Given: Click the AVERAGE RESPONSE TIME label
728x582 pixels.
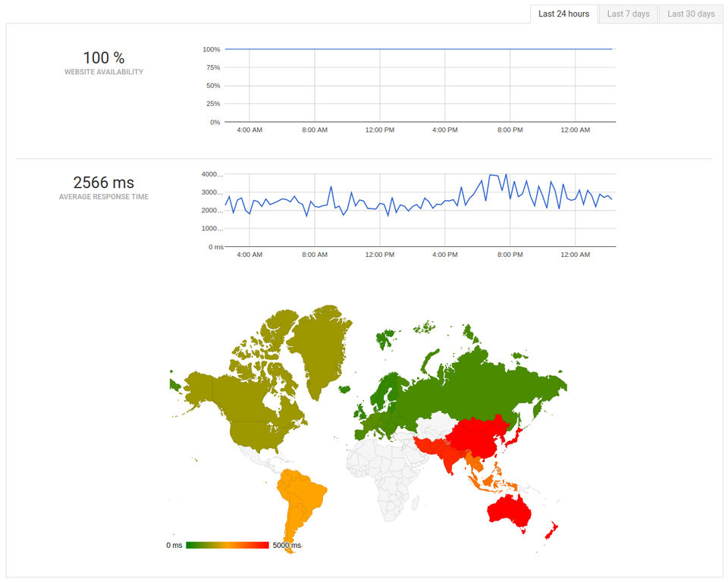Looking at the screenshot, I should point(104,197).
